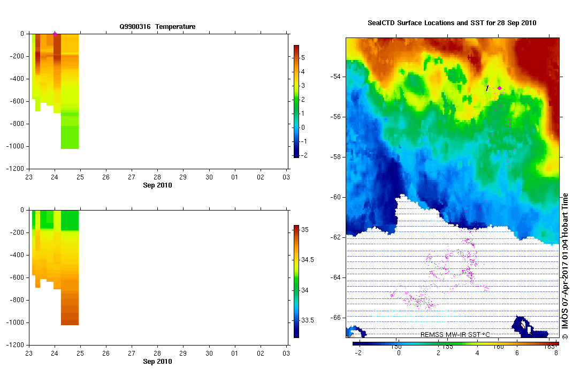Click the '35' tick on the salinity colorbar
The image size is (588, 375).
click(x=305, y=230)
